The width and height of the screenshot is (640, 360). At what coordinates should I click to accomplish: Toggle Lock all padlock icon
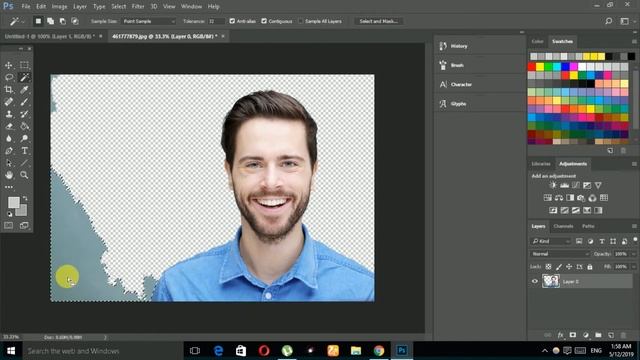[590, 267]
